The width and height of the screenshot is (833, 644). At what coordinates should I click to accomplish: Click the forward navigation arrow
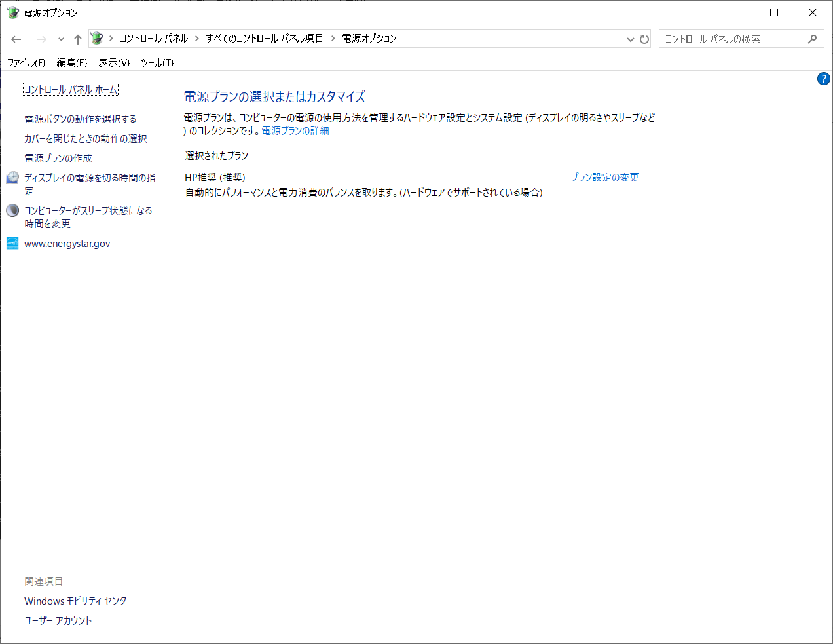[x=37, y=39]
